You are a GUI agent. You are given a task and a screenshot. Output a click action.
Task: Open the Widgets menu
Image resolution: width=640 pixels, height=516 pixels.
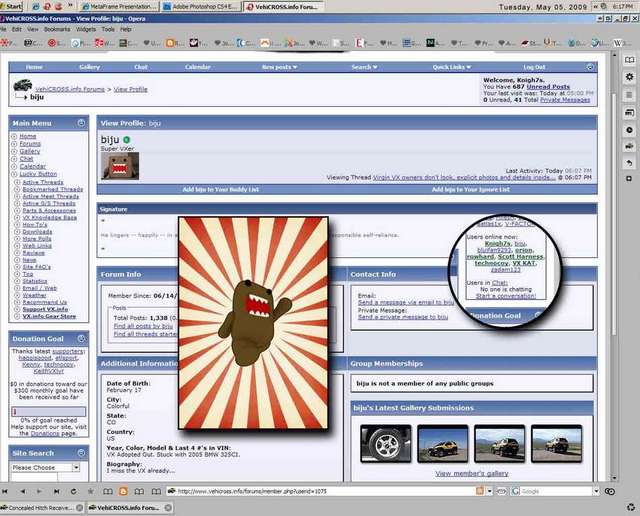pos(86,29)
